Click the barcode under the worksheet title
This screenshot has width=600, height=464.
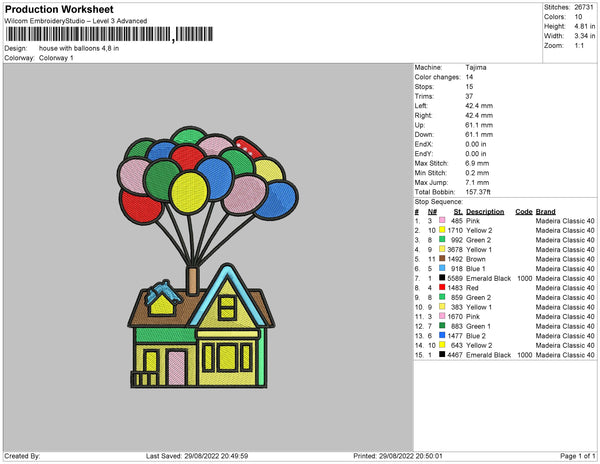point(109,34)
